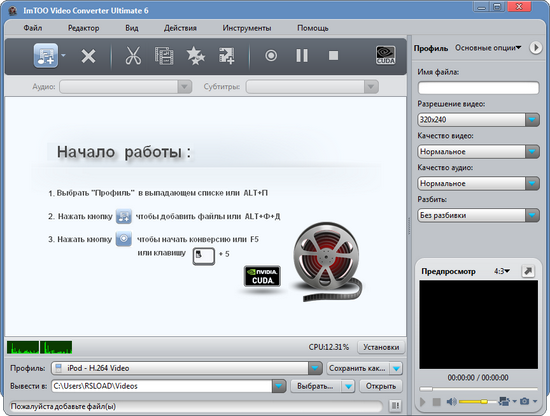Viewport: 550px width, 416px height.
Task: Click the preview seek slider
Action: pos(478,389)
